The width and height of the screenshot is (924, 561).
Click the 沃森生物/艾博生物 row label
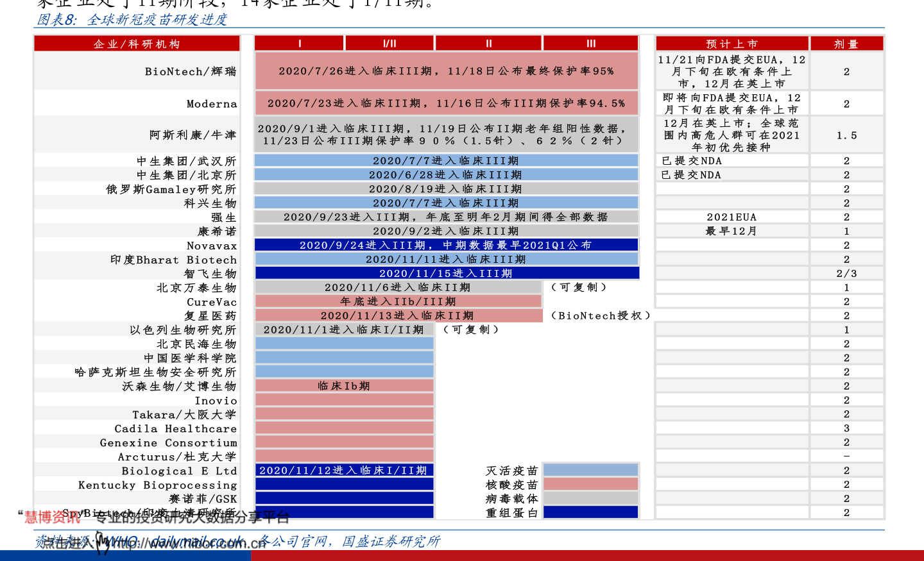tap(180, 387)
